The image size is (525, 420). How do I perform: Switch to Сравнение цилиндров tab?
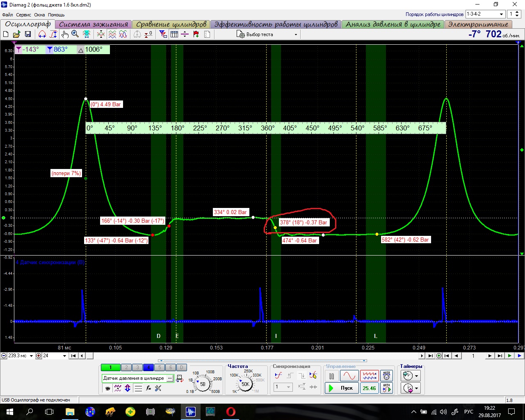[171, 24]
